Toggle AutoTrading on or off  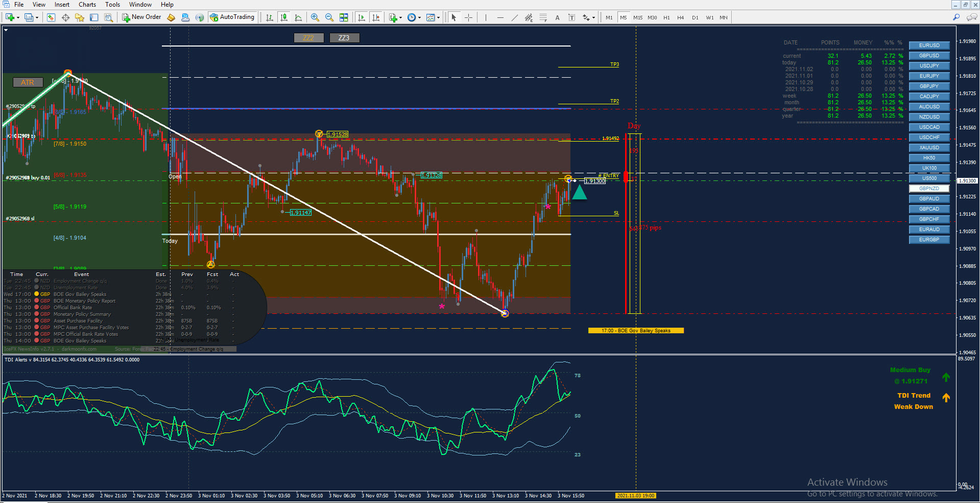232,17
